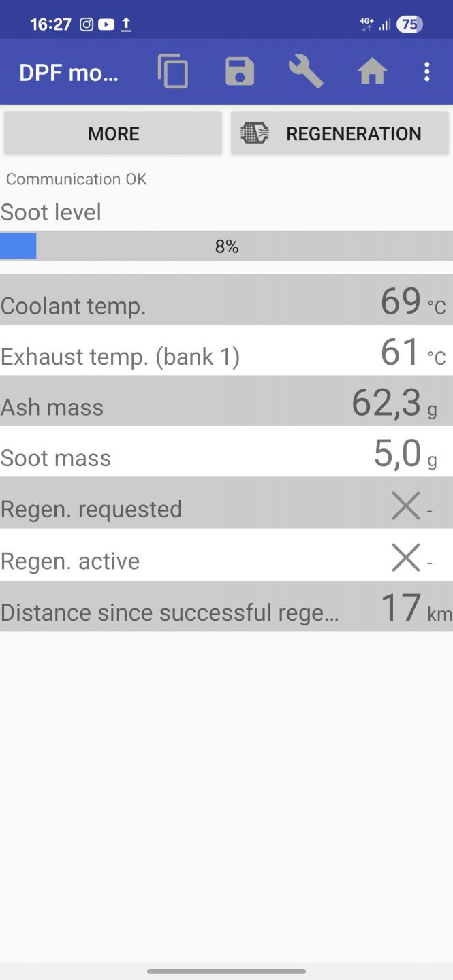The height and width of the screenshot is (980, 453).
Task: Tap the DPF filter icon on Regeneration button
Action: click(x=255, y=133)
